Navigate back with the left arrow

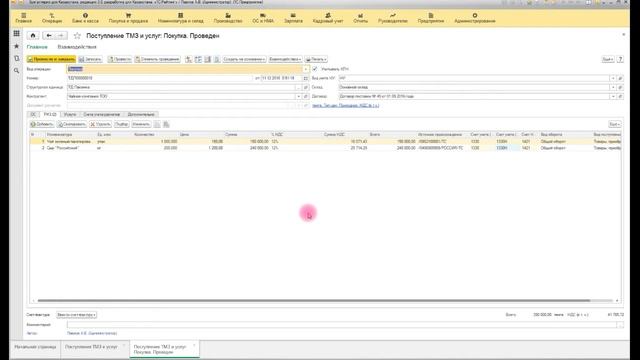49,36
